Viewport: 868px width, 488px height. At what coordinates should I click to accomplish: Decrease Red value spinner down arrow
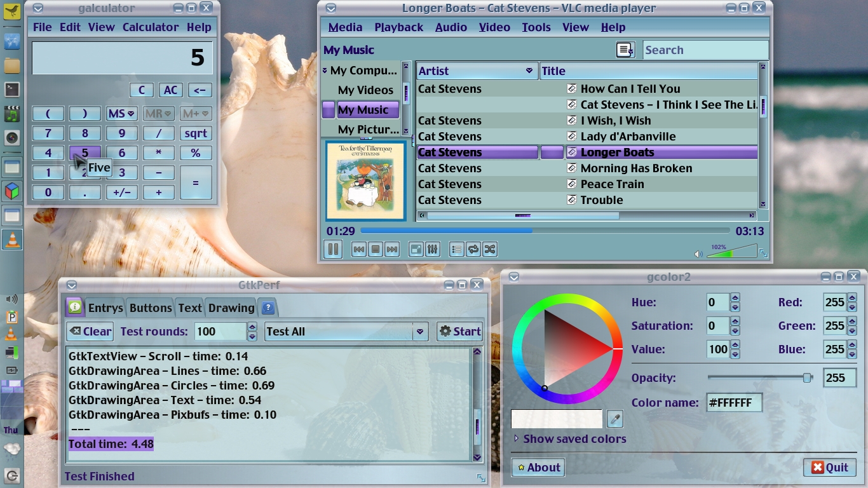pyautogui.click(x=851, y=307)
